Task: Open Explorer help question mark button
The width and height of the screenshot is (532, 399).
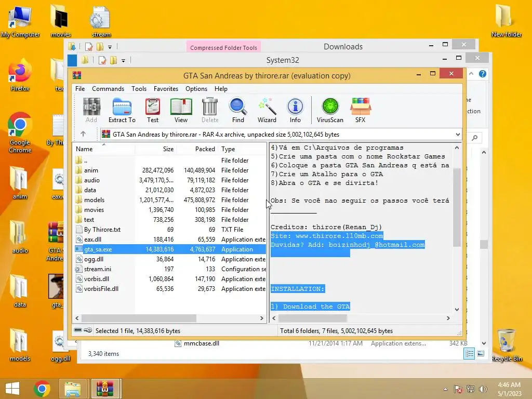Action: tap(483, 74)
